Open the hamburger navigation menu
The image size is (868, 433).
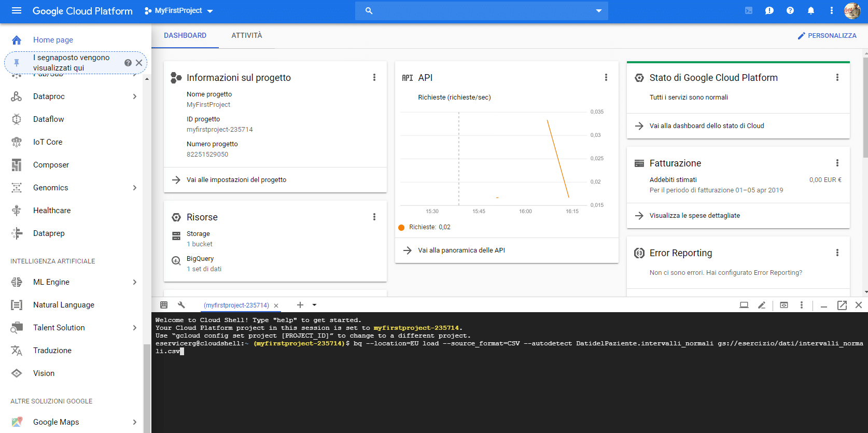(17, 10)
